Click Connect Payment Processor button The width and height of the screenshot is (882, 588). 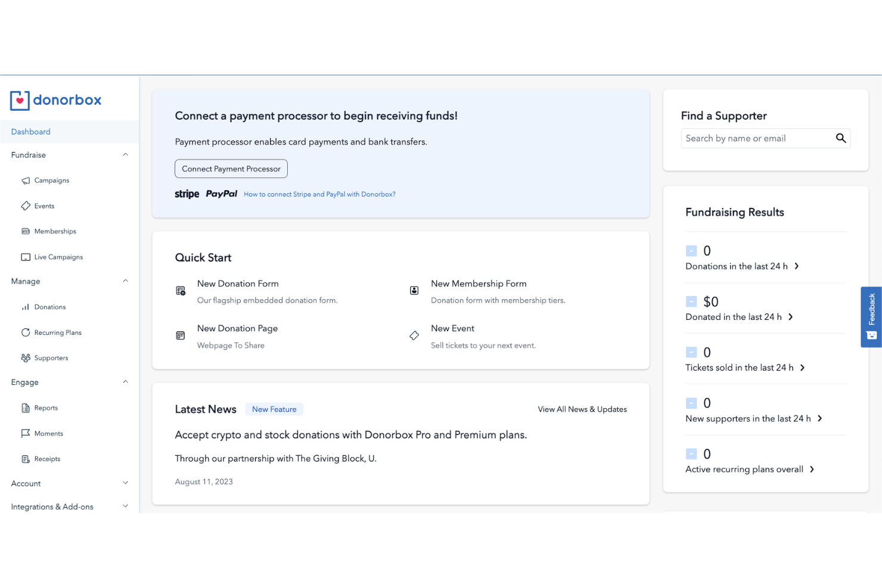[x=231, y=169]
